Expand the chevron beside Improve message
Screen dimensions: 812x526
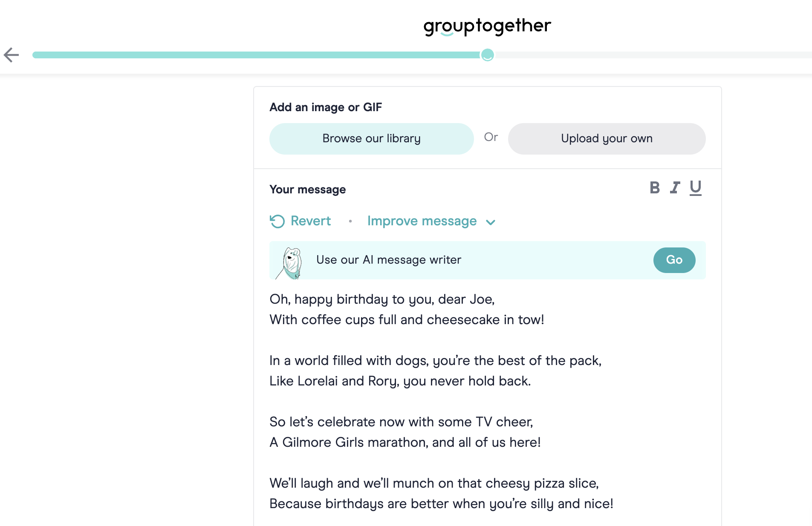click(x=491, y=222)
